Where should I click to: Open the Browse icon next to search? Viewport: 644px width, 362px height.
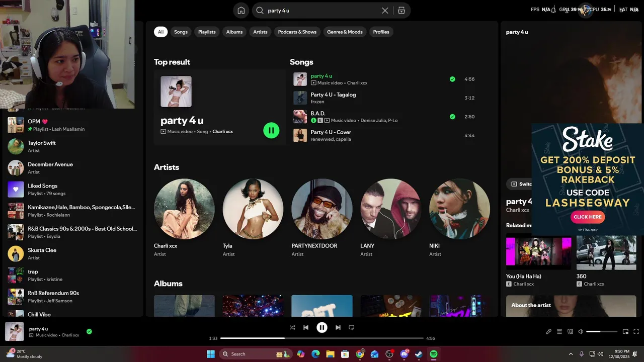point(401,11)
